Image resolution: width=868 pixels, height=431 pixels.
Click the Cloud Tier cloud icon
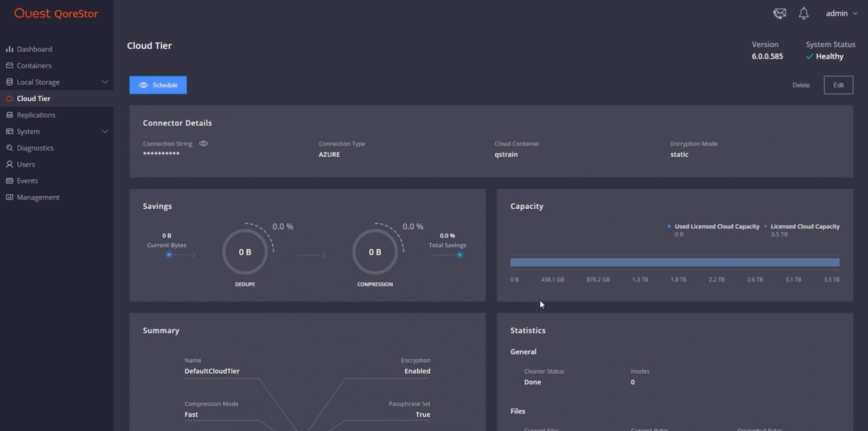(x=9, y=99)
